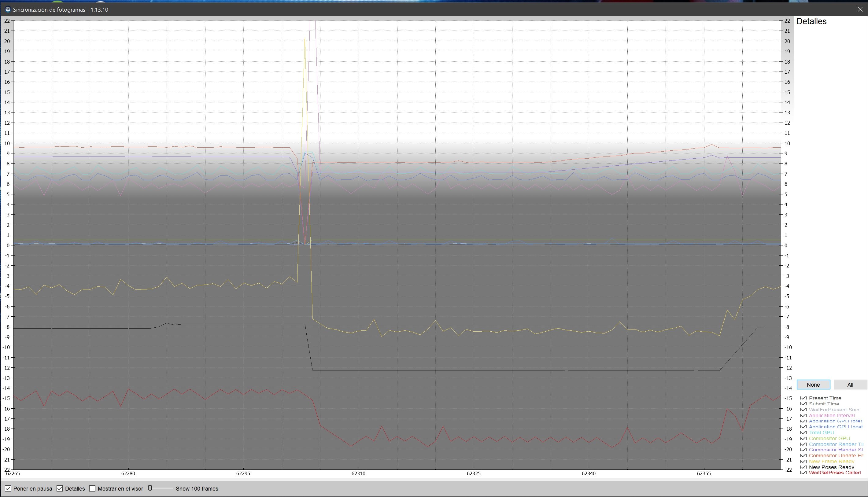Enable Mostrar en el visor checkbox

(92, 488)
